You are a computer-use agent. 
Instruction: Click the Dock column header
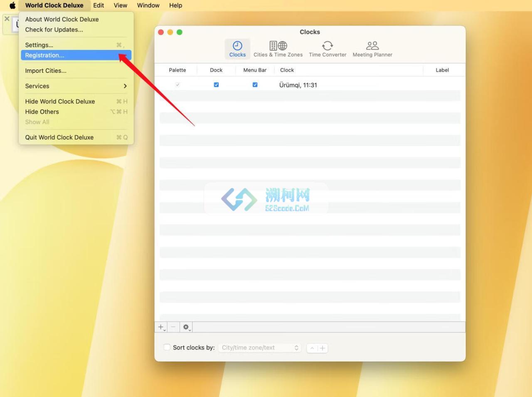[x=216, y=70]
